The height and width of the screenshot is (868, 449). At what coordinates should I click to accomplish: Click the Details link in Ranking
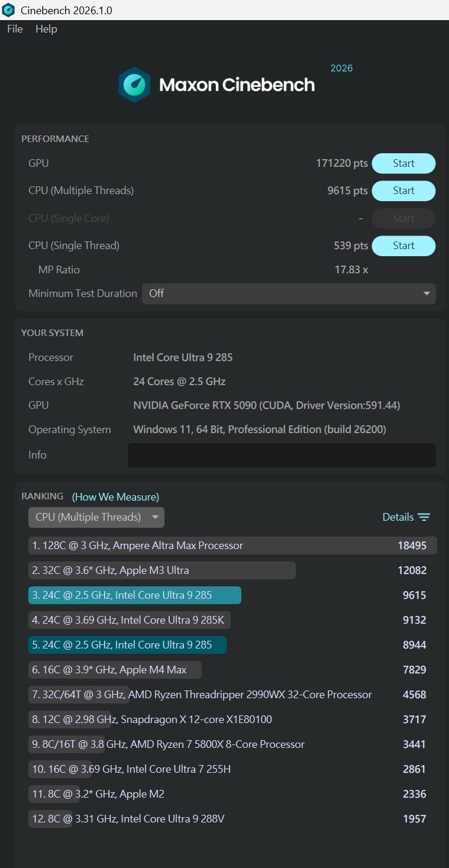point(398,517)
